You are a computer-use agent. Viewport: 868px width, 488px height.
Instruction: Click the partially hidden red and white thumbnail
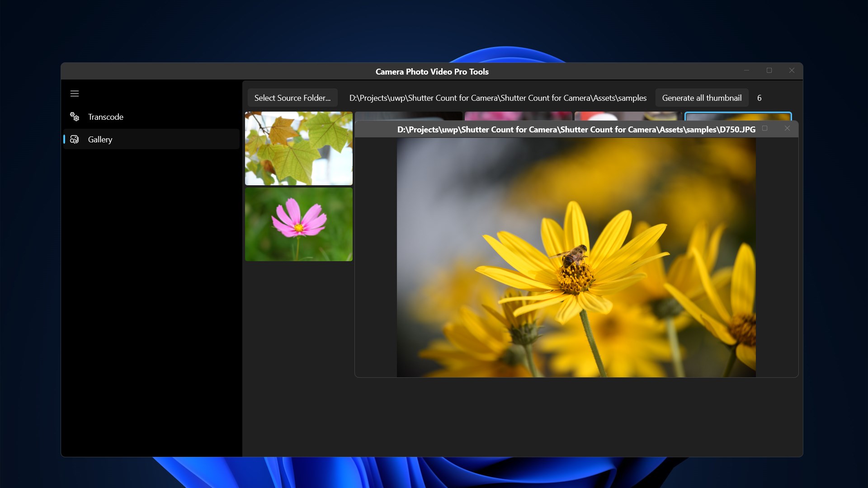pos(627,116)
